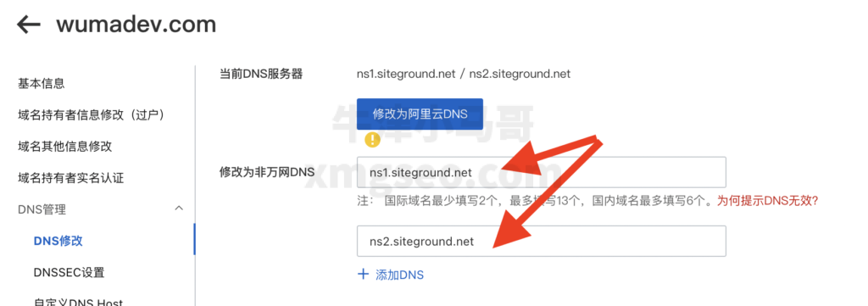Open 基本信息 in the sidebar
This screenshot has height=306, width=868.
click(x=42, y=84)
